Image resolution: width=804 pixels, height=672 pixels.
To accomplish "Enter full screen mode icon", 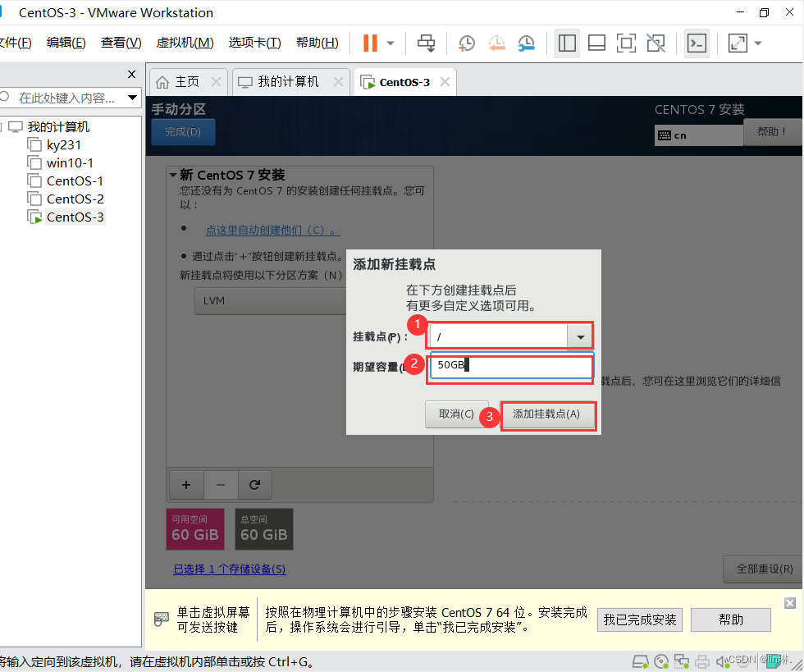I will coord(626,43).
